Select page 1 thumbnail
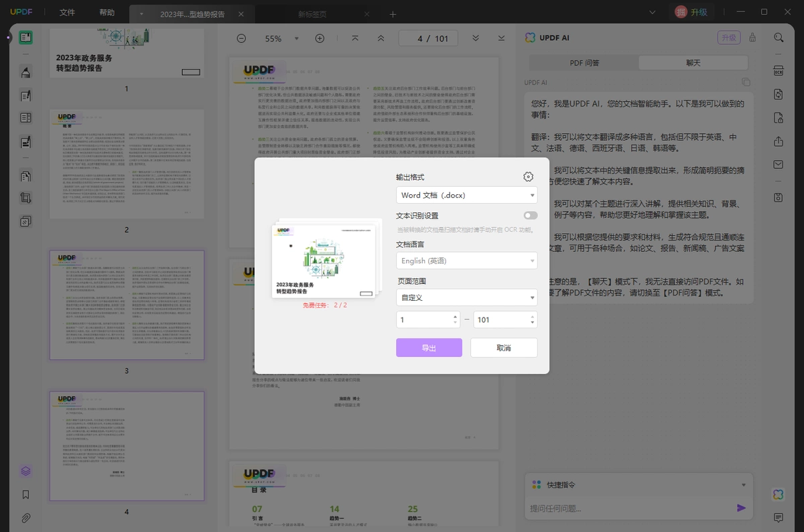 (127, 54)
